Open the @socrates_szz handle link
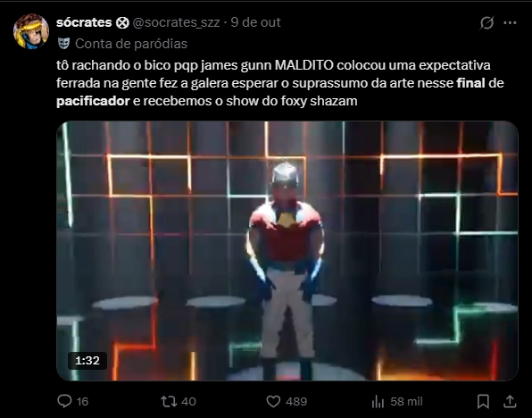Viewport: 532px width, 418px height. click(176, 22)
